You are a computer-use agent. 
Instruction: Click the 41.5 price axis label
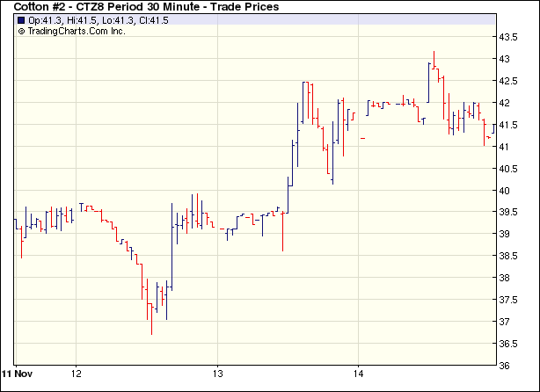pos(510,125)
